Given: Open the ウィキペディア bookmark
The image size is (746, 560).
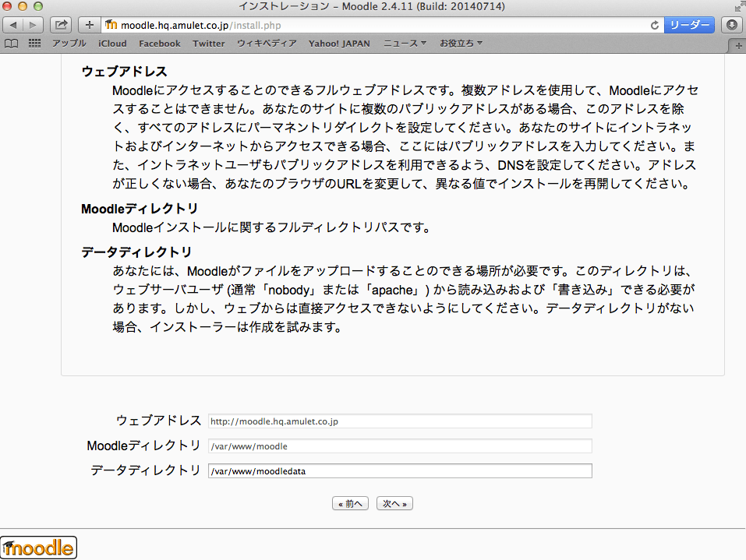Looking at the screenshot, I should pos(267,44).
